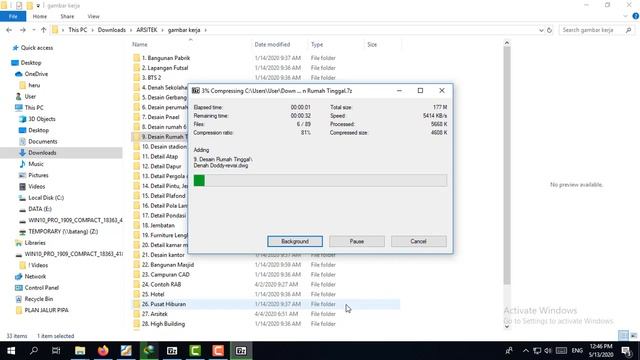
Task: Open the Windows Start menu
Action: [11, 351]
